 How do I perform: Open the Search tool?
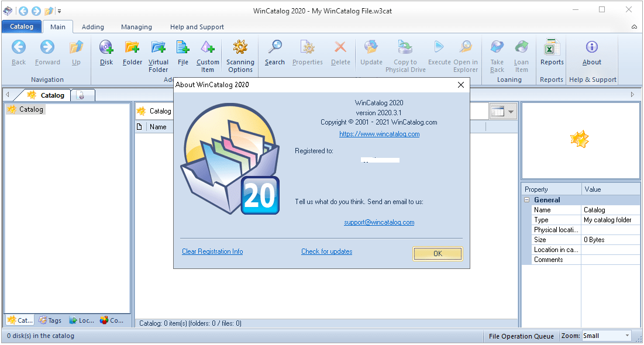pyautogui.click(x=275, y=53)
